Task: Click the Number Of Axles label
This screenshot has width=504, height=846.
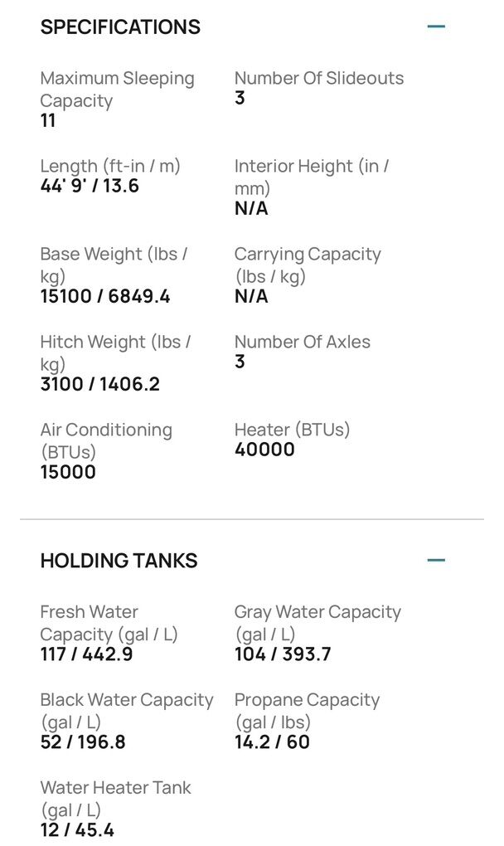Action: coord(302,342)
